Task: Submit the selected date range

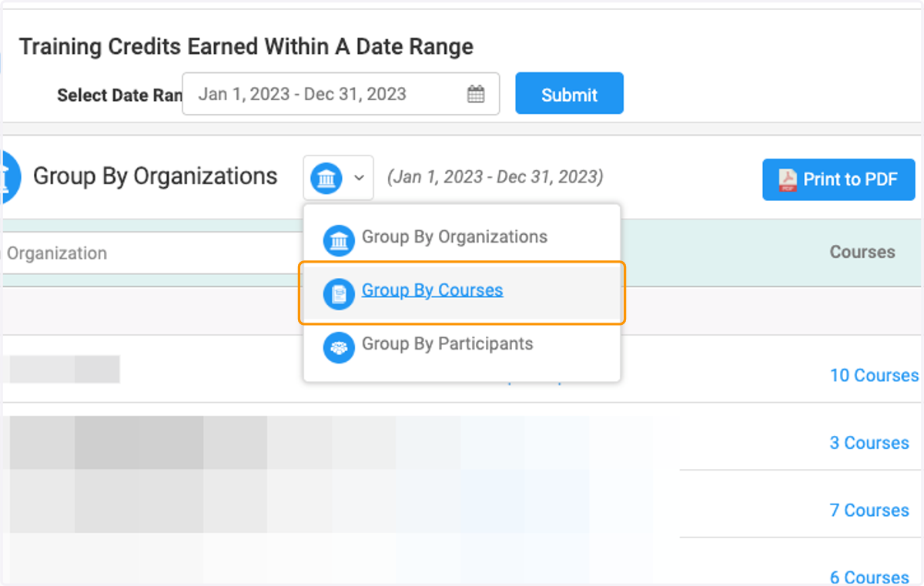Action: (x=569, y=94)
